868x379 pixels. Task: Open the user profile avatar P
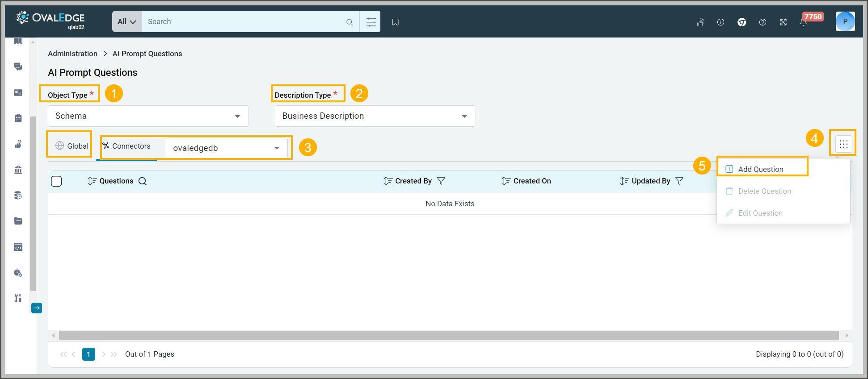point(845,21)
